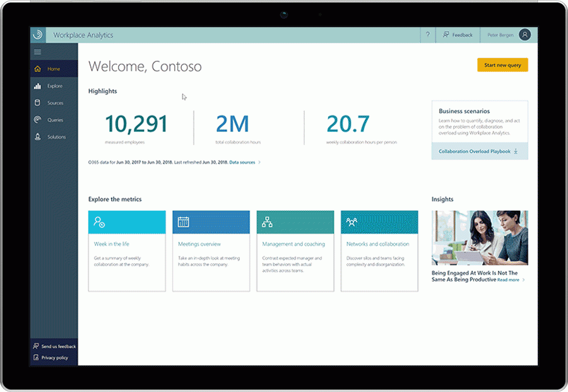The height and width of the screenshot is (392, 568).
Task: Click the Queries sidebar icon
Action: pyautogui.click(x=37, y=120)
